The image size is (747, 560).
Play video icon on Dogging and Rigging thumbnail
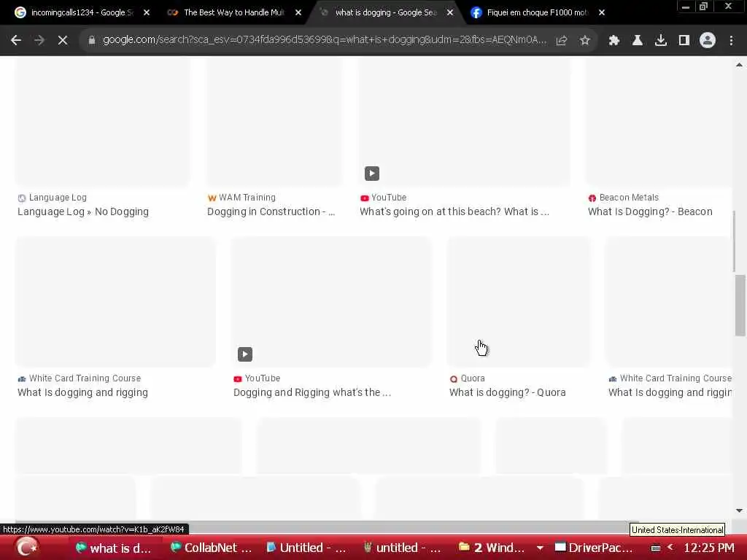(x=245, y=354)
